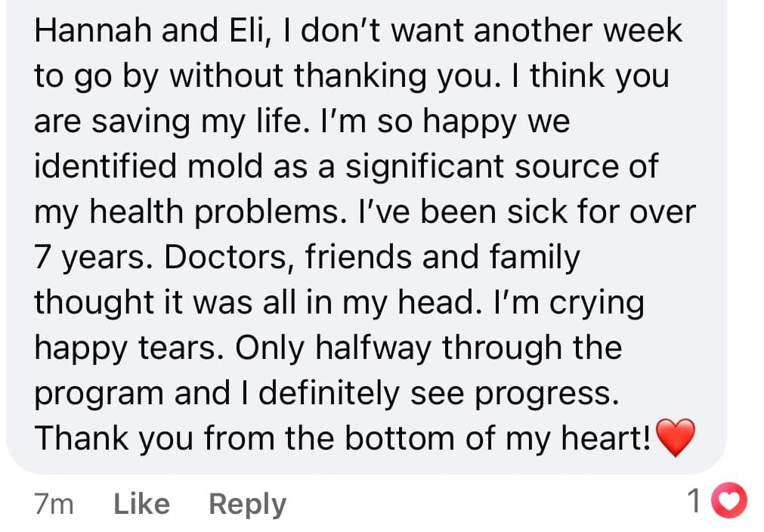
Task: Open the heart reaction icon beside count
Action: [x=728, y=500]
